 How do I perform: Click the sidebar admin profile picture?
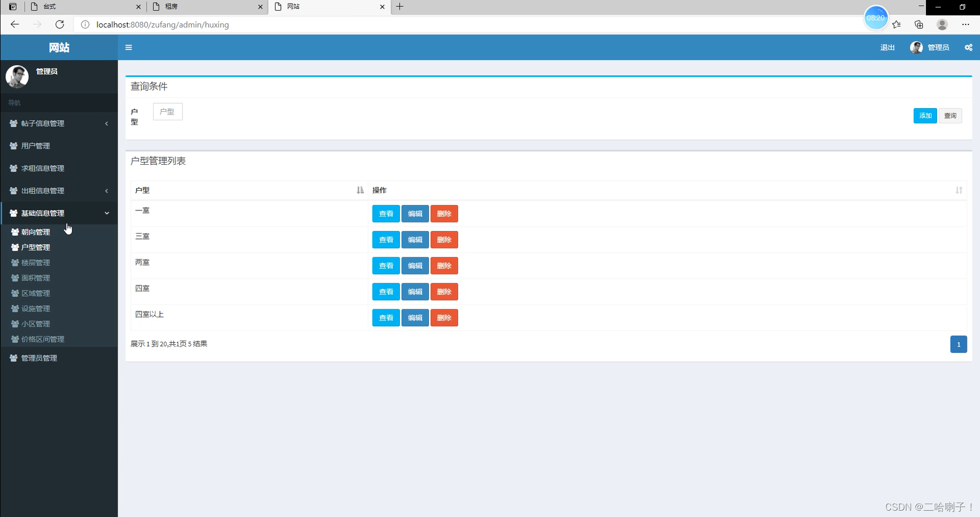tap(17, 76)
